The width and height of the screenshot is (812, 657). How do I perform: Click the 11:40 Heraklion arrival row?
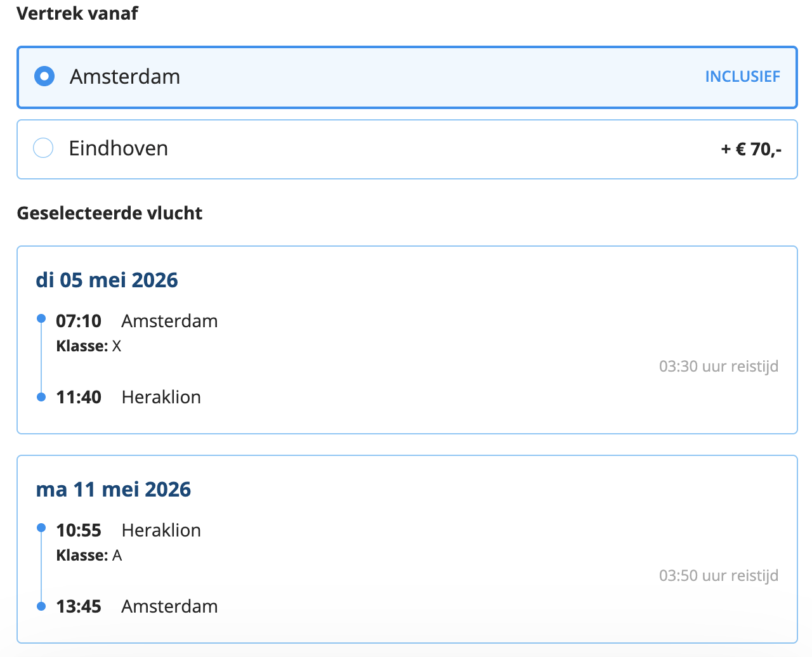pyautogui.click(x=128, y=397)
